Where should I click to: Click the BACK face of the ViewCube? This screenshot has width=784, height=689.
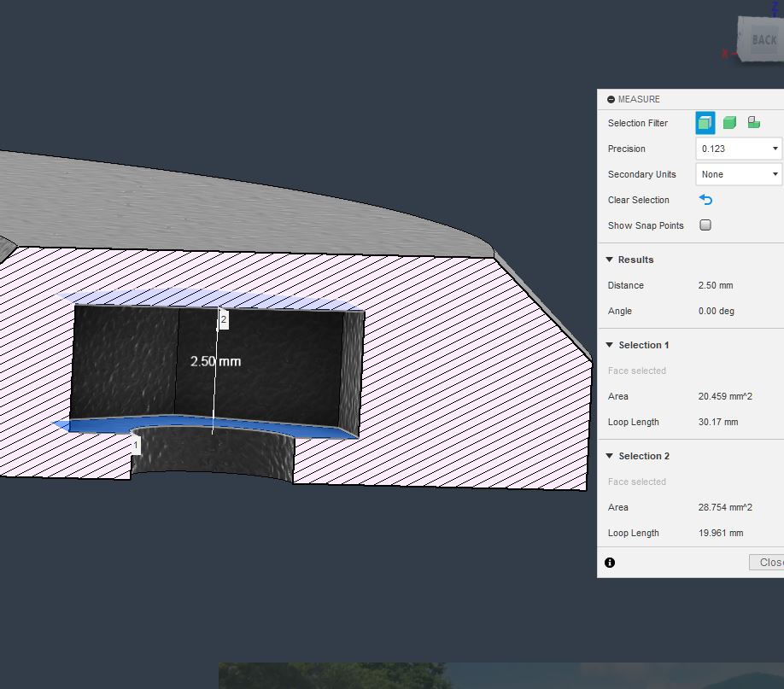[x=764, y=40]
